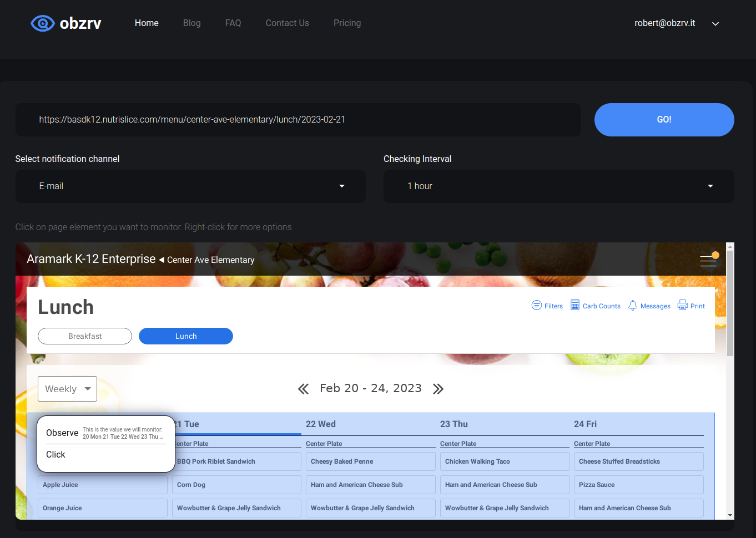Click Aramark K-12 Enterprise title
Screen dimensions: 756x538
[91, 259]
